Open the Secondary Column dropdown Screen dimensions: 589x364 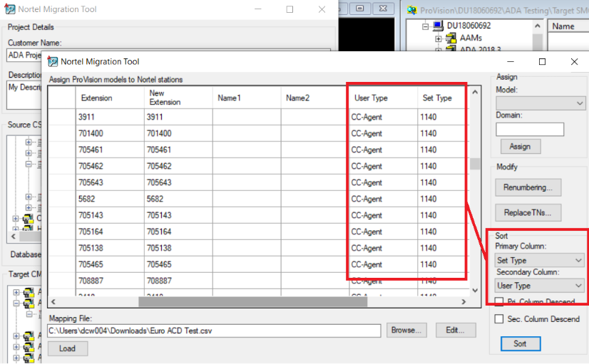539,286
